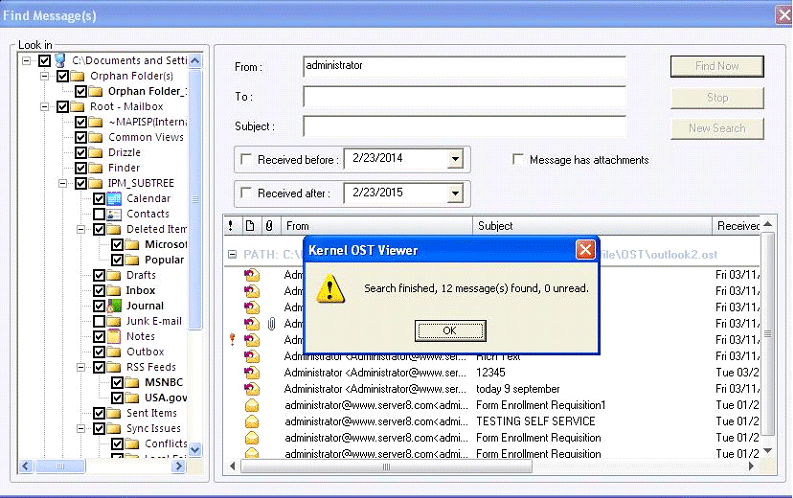Click the Outbox folder icon
This screenshot has width=793, height=498.
114,352
